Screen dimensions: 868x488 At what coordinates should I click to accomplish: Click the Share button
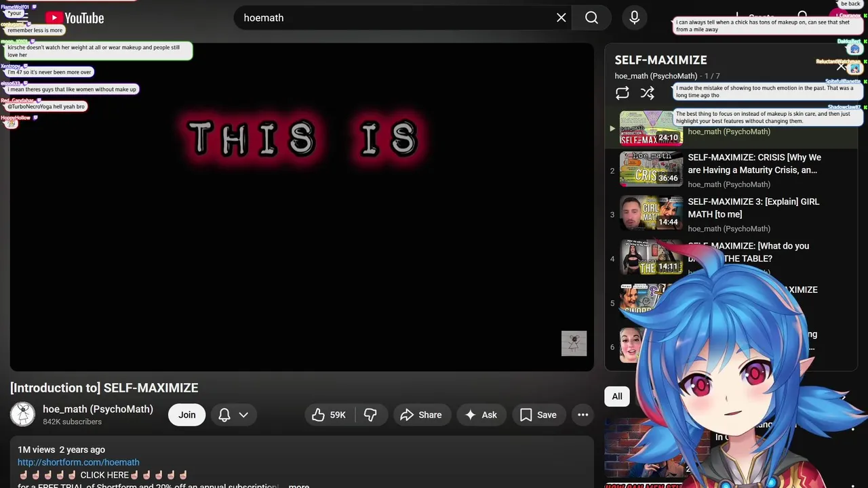(x=421, y=415)
